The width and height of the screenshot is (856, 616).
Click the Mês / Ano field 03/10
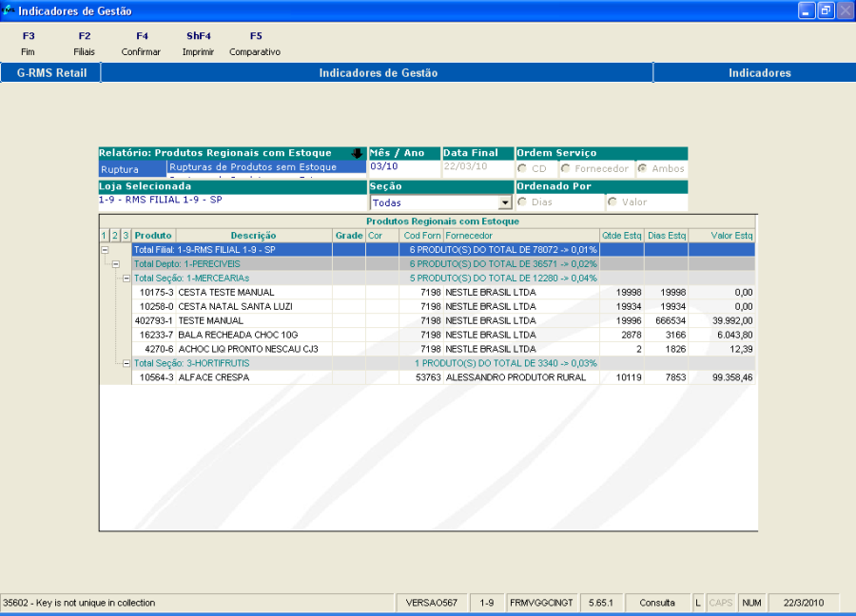[x=404, y=166]
